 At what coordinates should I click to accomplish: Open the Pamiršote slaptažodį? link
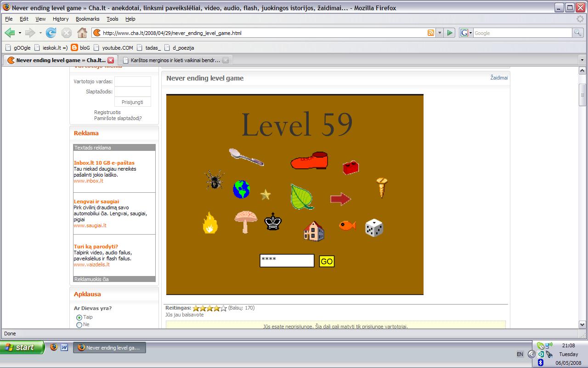[x=118, y=118]
